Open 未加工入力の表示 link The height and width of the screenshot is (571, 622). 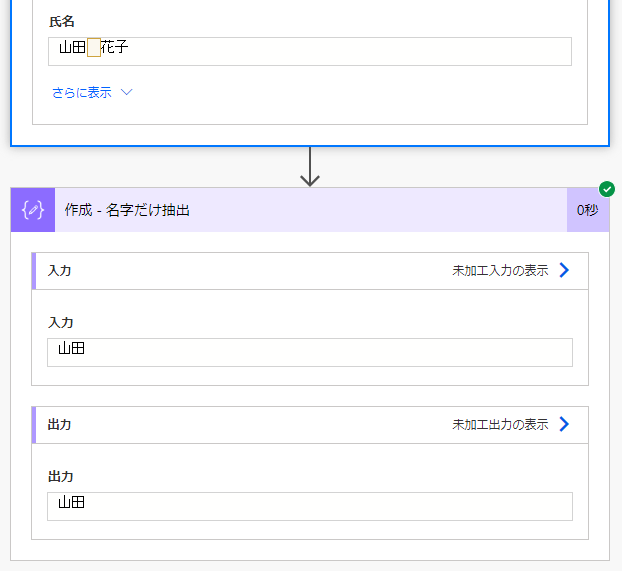[500, 271]
